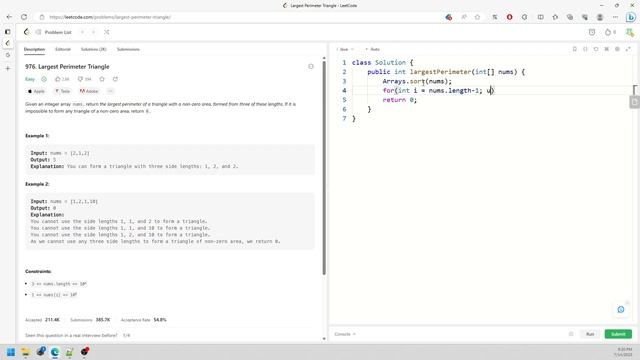Click the small icon left of Run
Image resolution: width=640 pixels, height=360 pixels.
(571, 334)
